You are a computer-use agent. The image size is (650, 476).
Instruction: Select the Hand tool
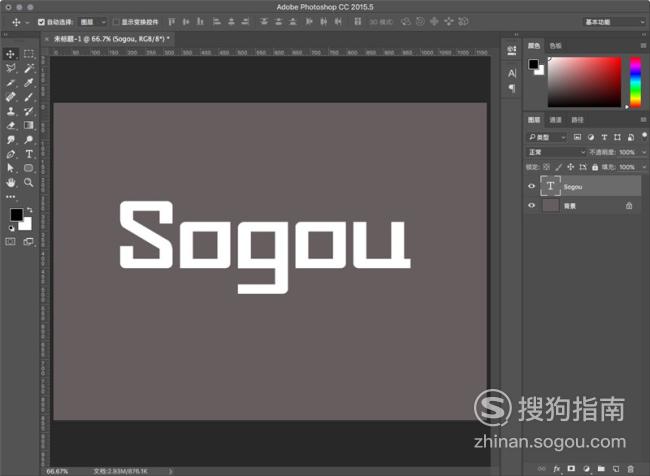[11, 182]
